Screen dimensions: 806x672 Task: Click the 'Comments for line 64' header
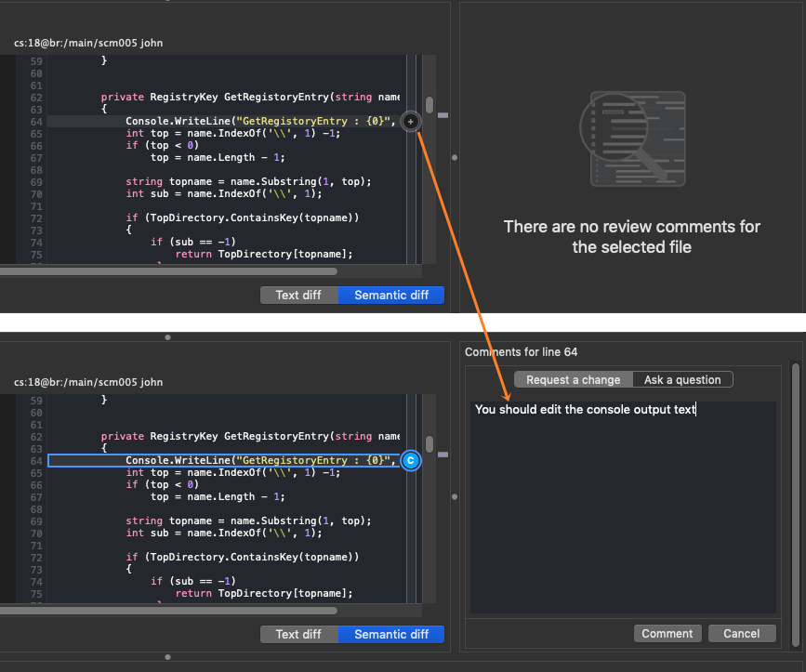521,352
